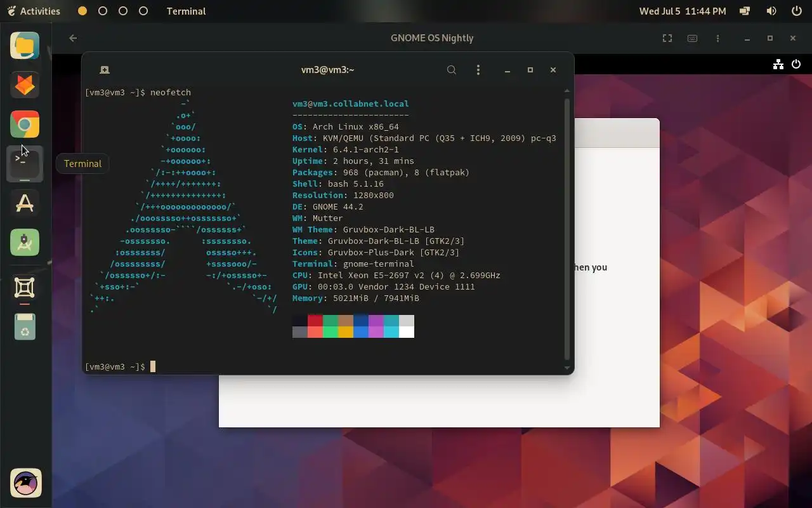
Task: Go back in the GNOME OS Nightly window
Action: click(x=73, y=38)
